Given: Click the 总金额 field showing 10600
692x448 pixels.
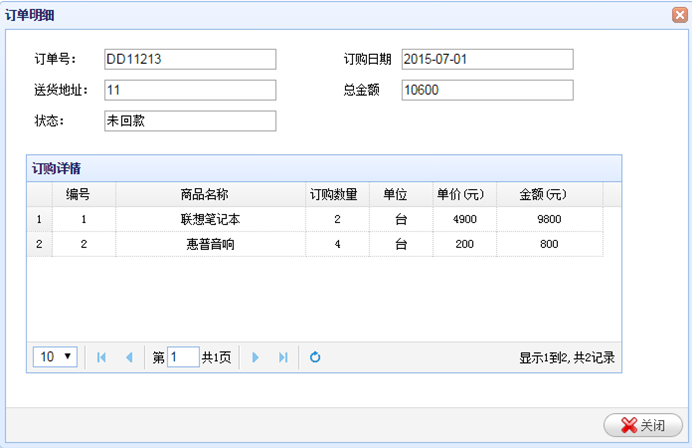Looking at the screenshot, I should tap(488, 90).
